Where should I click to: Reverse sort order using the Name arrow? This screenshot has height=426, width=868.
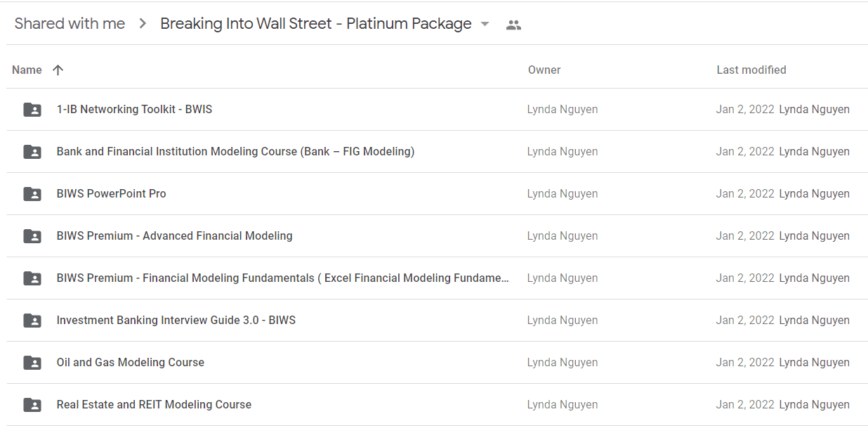coord(58,70)
